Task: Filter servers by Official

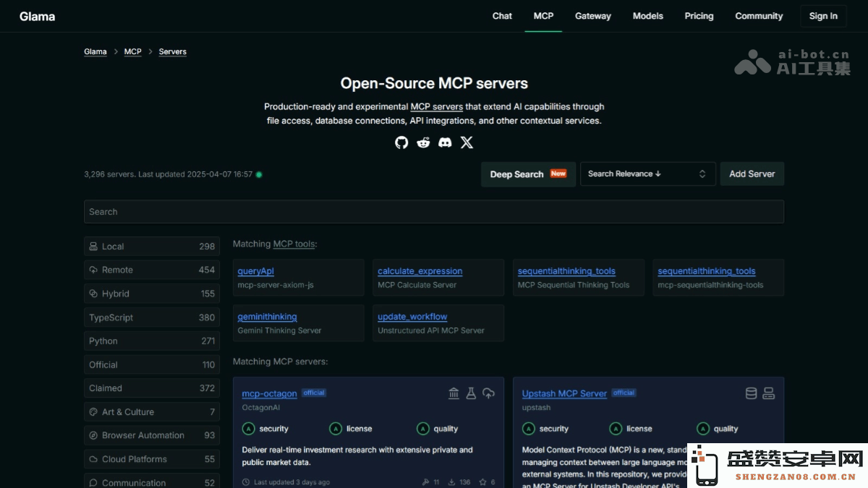Action: pos(152,365)
